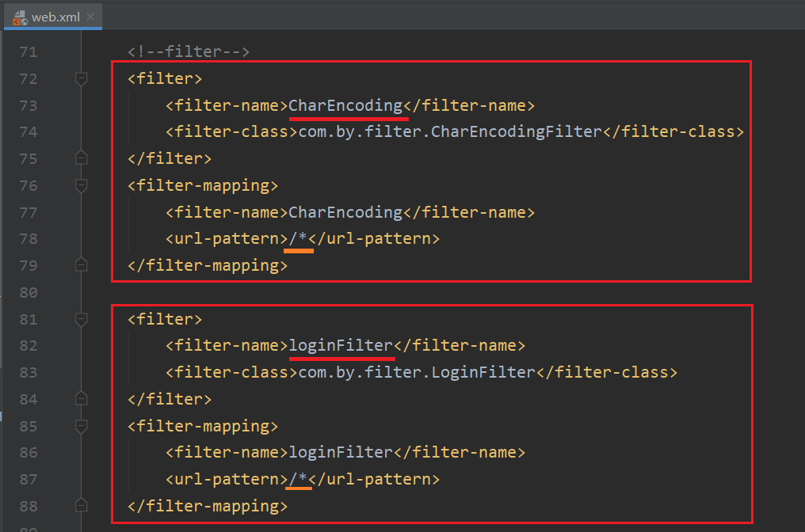The height and width of the screenshot is (532, 805).
Task: Click the underlined loginFilter filter name
Action: tap(341, 345)
